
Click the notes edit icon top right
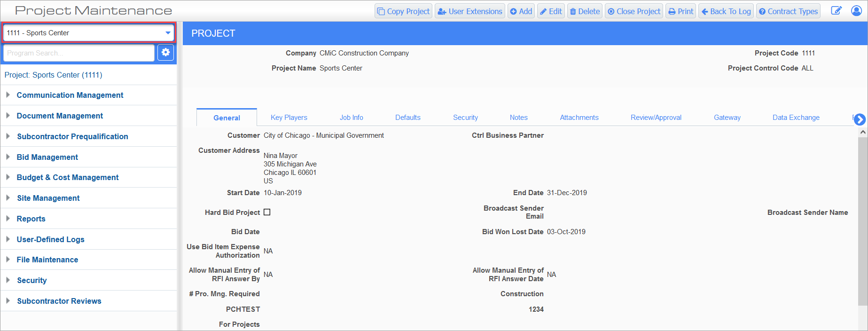836,11
